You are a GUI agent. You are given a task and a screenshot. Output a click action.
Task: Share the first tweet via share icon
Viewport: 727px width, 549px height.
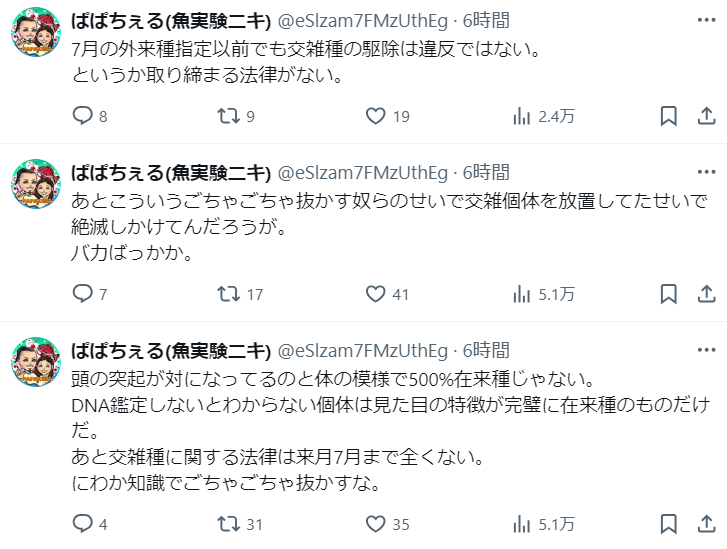click(x=703, y=116)
